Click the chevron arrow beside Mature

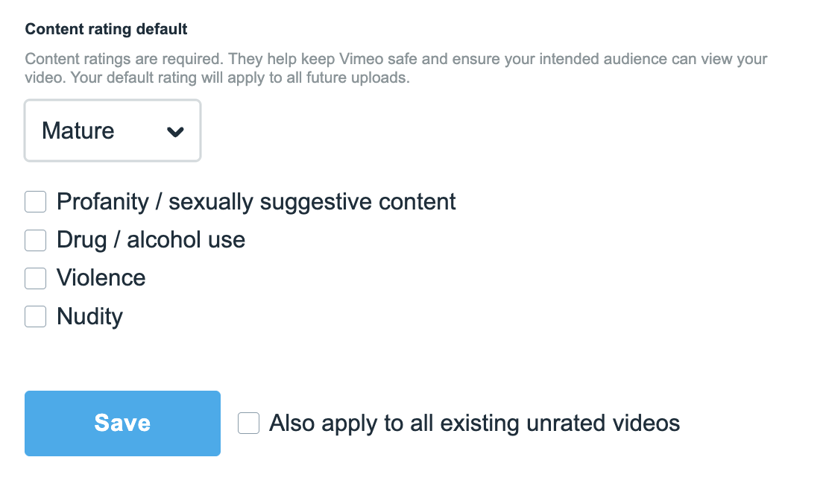click(175, 132)
